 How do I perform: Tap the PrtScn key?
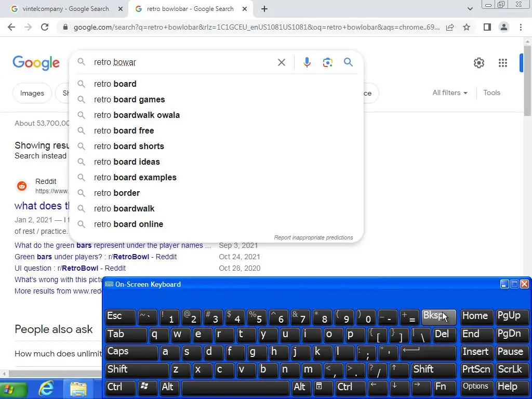477,370
